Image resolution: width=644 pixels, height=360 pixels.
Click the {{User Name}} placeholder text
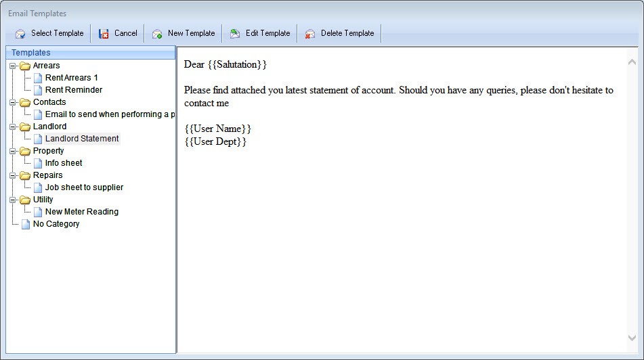[217, 129]
